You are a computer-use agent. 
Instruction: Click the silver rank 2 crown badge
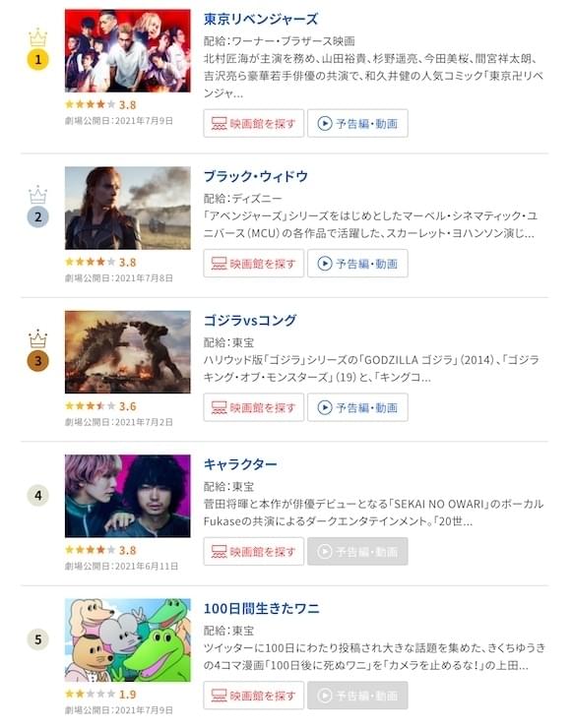(x=38, y=207)
